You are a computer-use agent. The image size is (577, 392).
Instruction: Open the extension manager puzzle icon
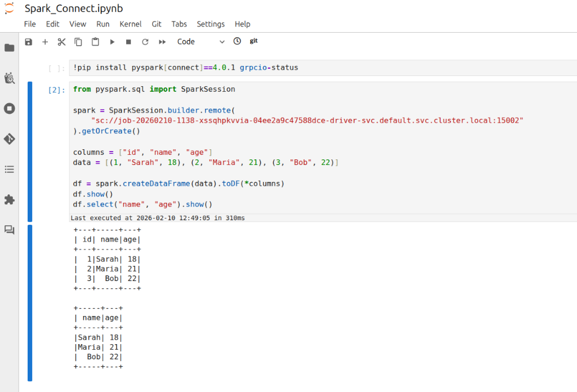click(x=10, y=199)
